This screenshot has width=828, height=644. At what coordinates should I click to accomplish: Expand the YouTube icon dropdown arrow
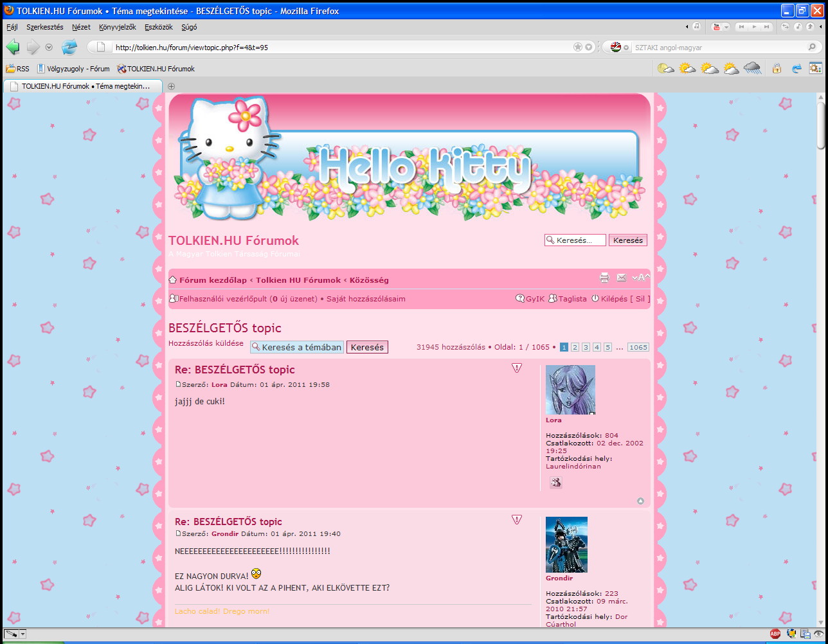tap(727, 27)
